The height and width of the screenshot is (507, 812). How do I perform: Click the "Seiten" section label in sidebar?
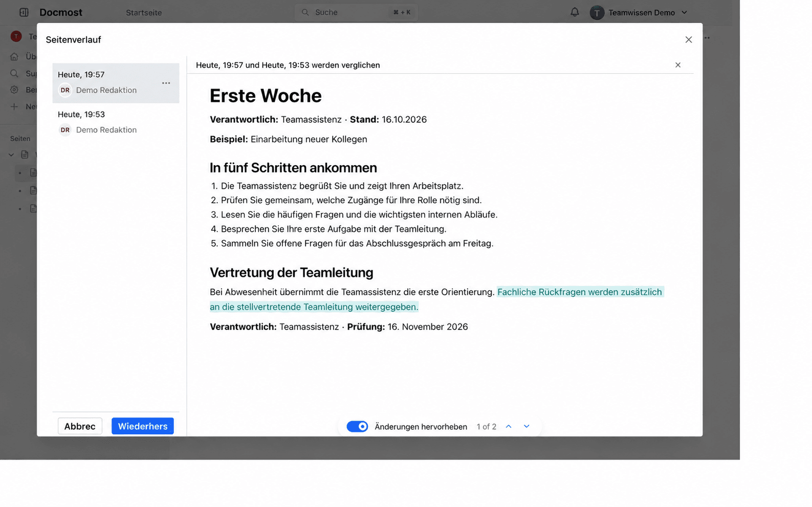[x=20, y=139]
